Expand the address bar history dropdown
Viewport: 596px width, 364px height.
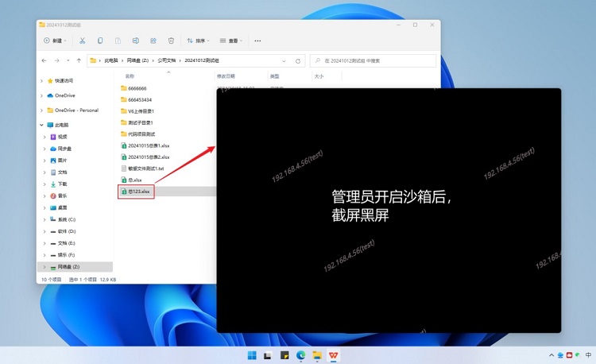coord(284,61)
